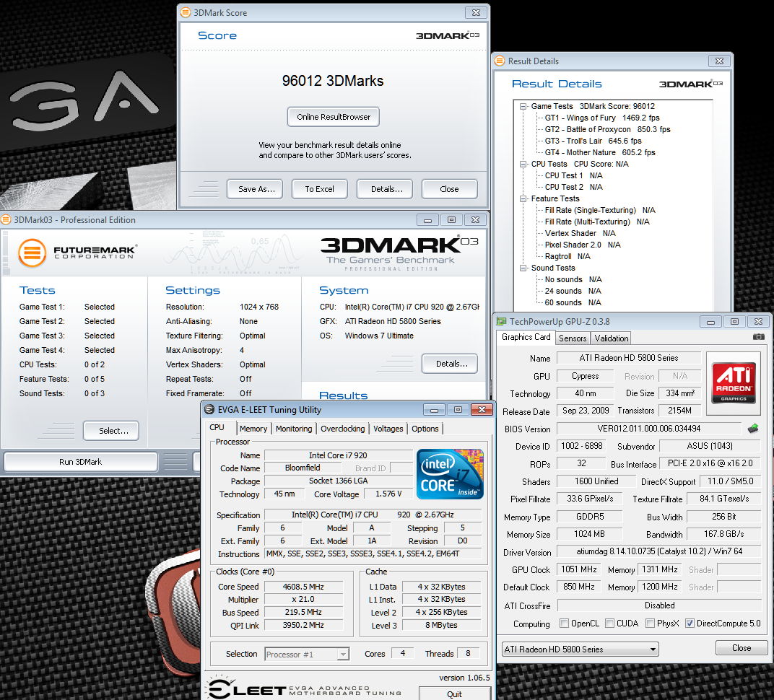Close the 3DMark Score window
774x700 pixels.
pos(476,13)
